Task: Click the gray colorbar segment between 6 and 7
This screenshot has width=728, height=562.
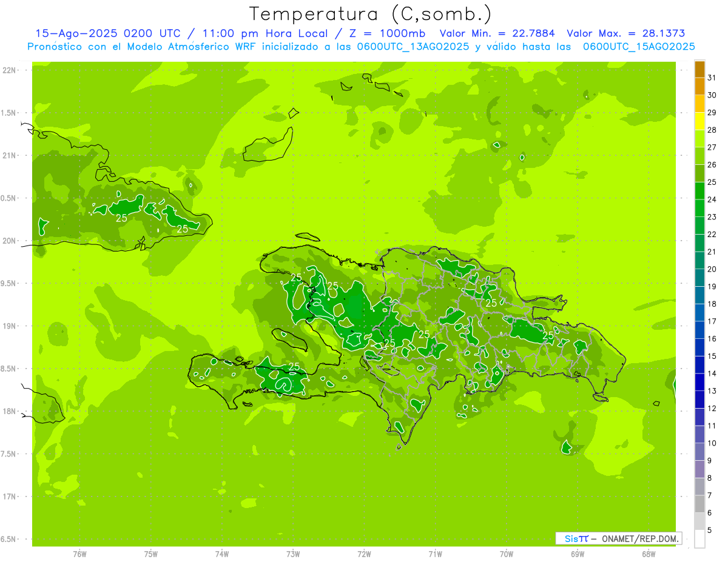Action: pyautogui.click(x=699, y=504)
